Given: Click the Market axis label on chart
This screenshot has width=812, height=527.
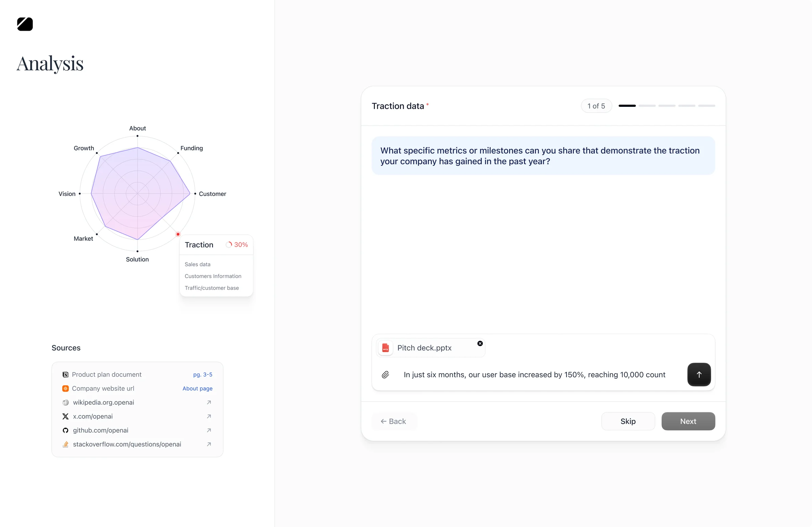Looking at the screenshot, I should (83, 239).
